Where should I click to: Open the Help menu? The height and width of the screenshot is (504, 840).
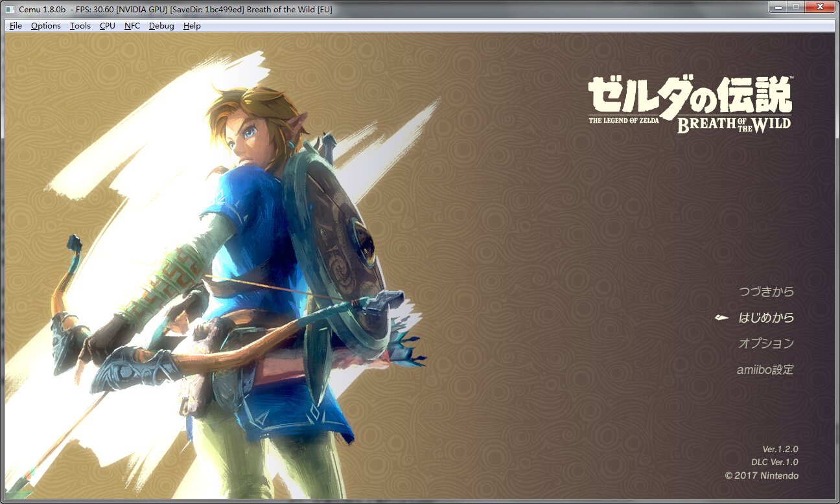pos(191,25)
